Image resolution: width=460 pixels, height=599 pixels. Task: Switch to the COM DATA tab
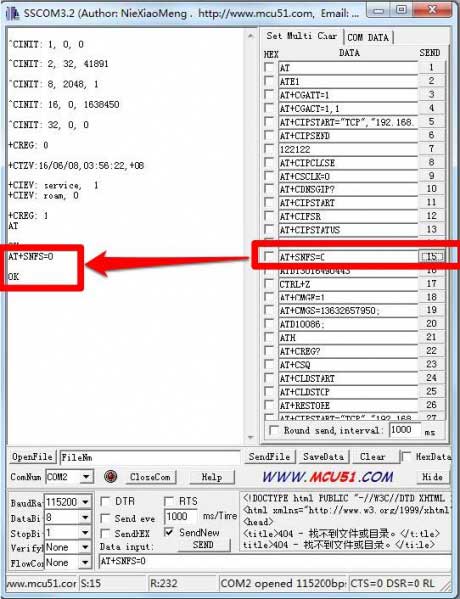pos(368,37)
